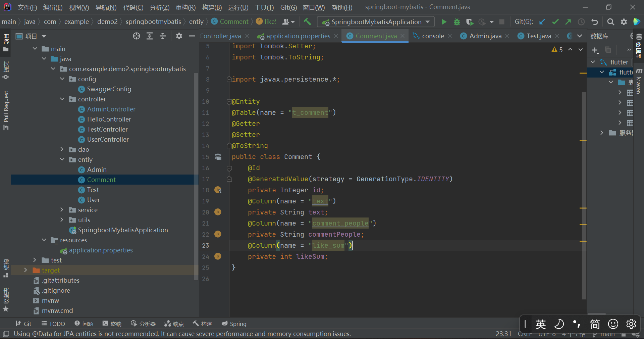Switch to Test.java editor tab
The height and width of the screenshot is (339, 644).
point(539,36)
